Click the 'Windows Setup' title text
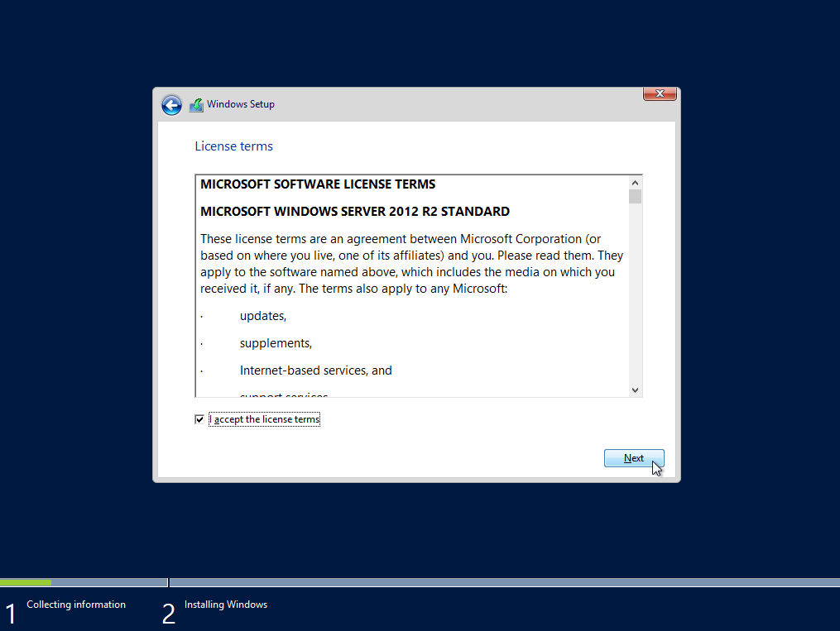 click(x=241, y=104)
